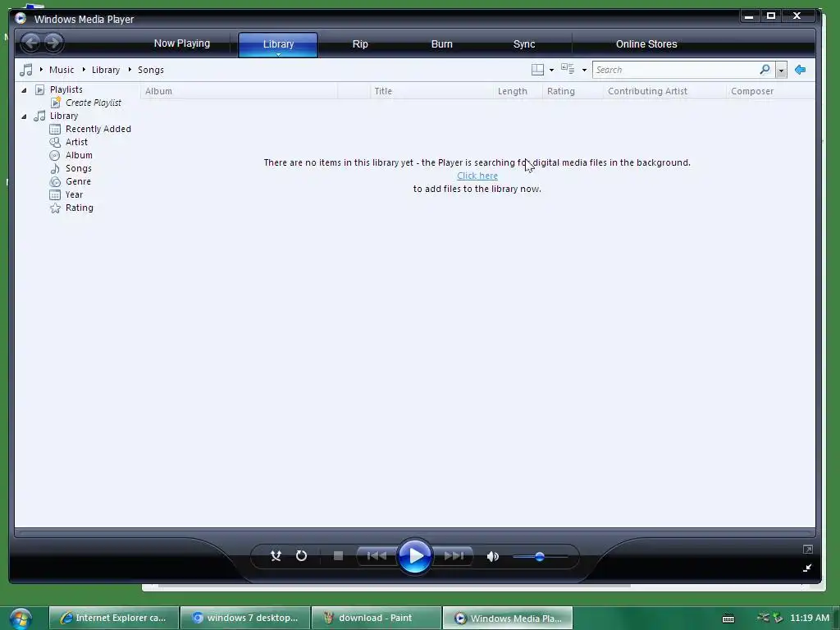
Task: Open the Library tab menu arrow
Action: coord(279,54)
